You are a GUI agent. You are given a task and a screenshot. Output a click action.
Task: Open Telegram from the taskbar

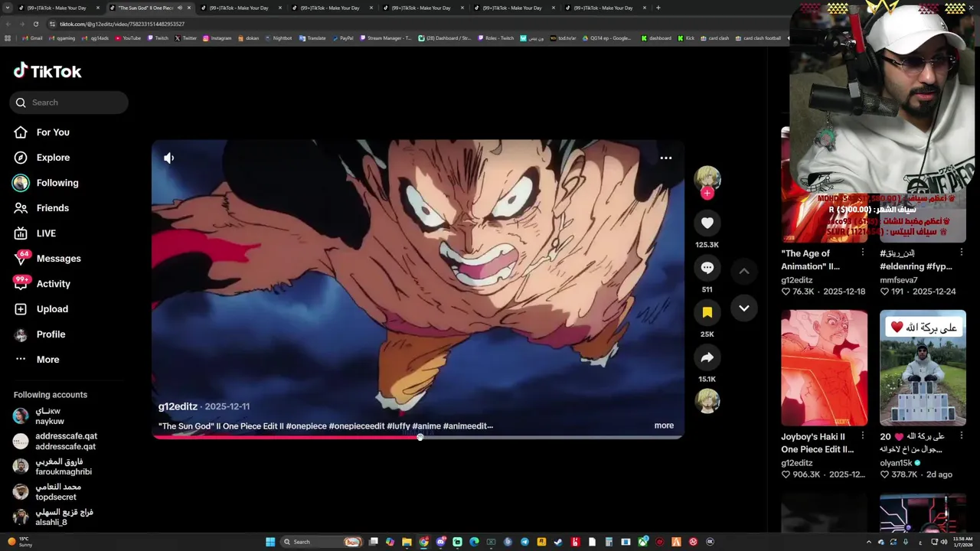(x=524, y=542)
